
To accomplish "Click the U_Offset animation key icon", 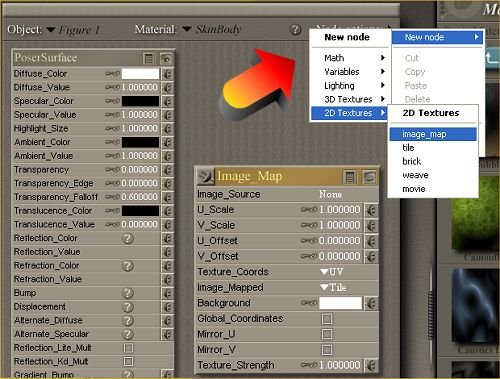I will tap(309, 241).
